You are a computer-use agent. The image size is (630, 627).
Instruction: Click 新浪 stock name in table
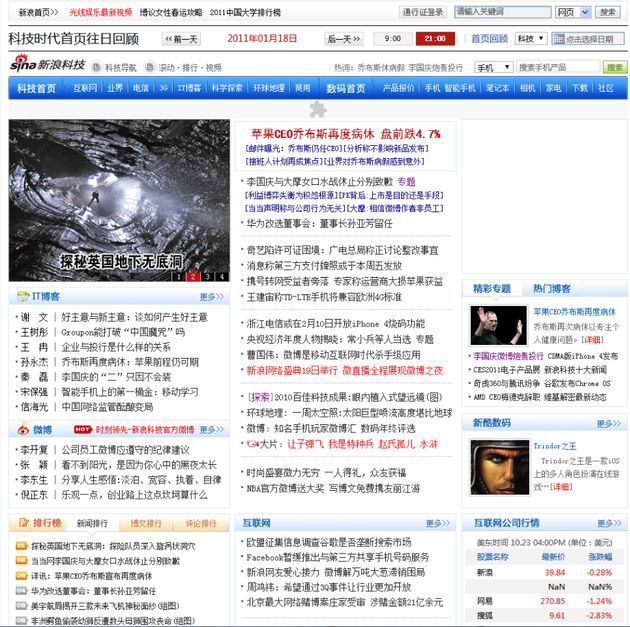(x=485, y=572)
